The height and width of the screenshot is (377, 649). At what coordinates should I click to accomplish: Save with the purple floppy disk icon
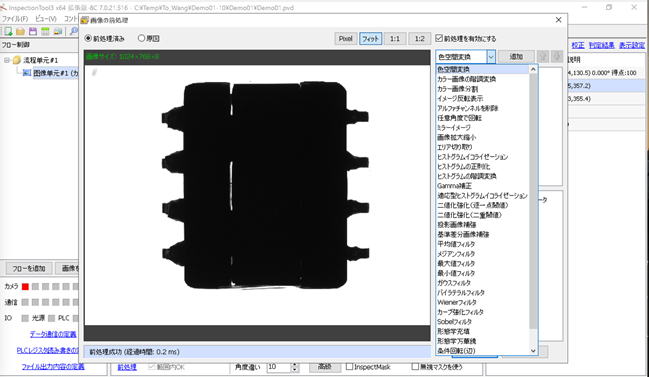[33, 31]
